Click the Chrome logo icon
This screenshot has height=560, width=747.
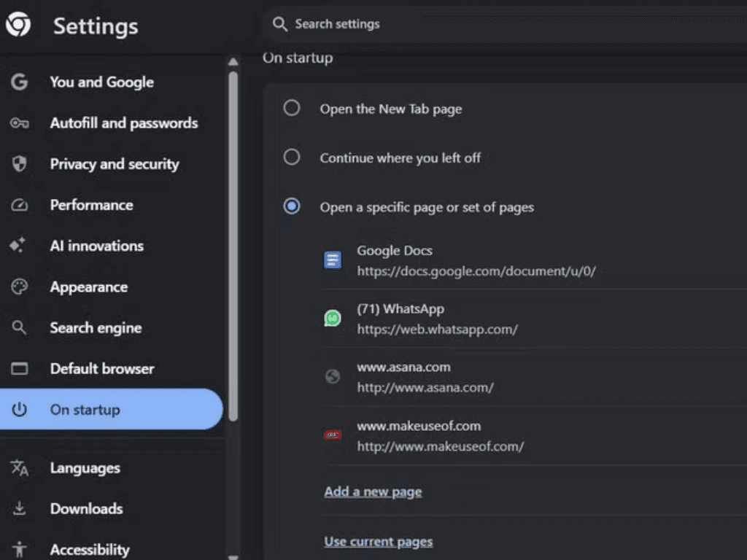tap(18, 26)
